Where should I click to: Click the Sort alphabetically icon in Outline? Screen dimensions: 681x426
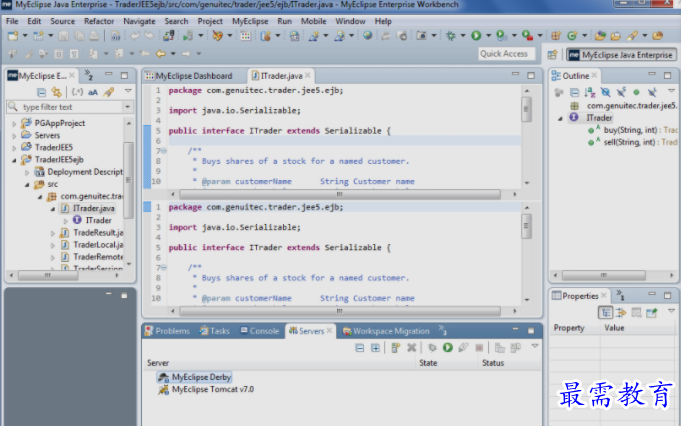coord(590,92)
